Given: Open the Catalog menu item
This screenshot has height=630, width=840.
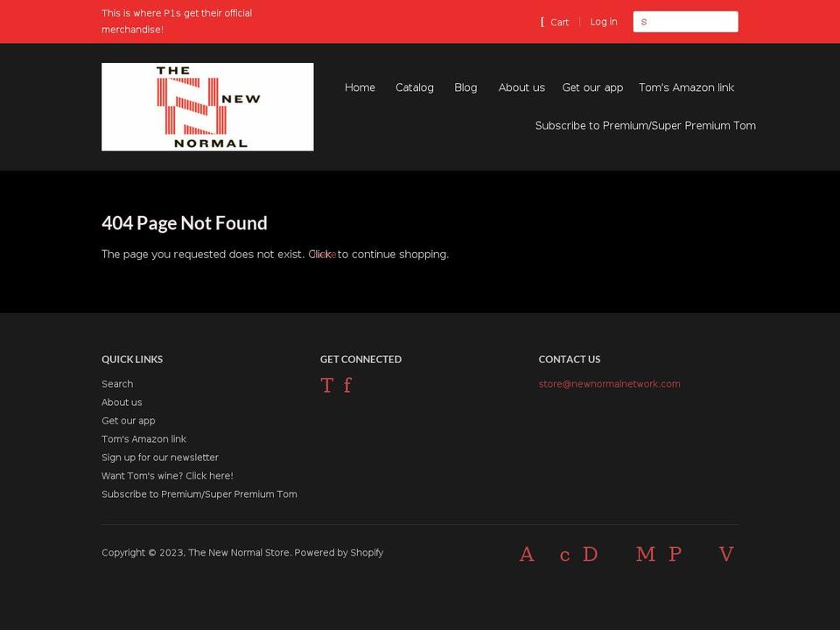Looking at the screenshot, I should point(415,87).
